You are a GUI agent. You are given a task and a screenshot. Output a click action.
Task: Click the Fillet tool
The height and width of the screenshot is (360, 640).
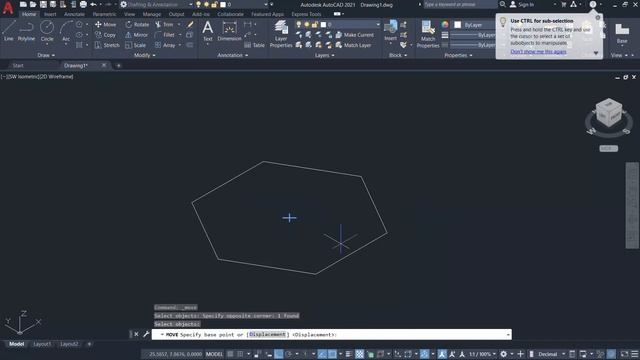(x=165, y=35)
